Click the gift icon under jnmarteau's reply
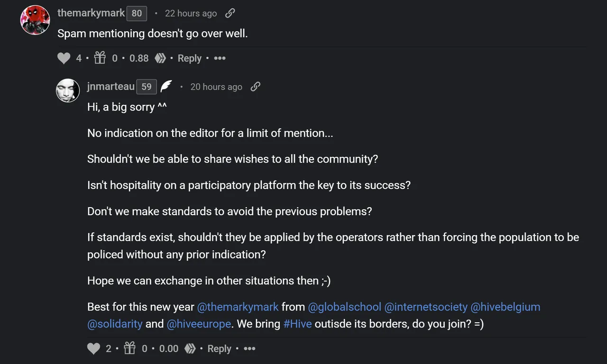 coord(129,348)
